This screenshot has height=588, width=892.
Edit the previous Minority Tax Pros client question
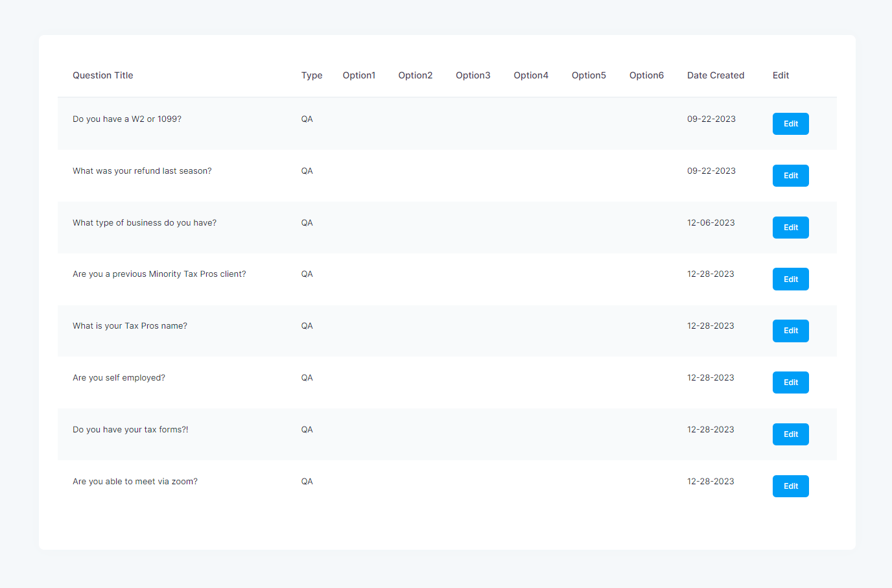pyautogui.click(x=790, y=279)
